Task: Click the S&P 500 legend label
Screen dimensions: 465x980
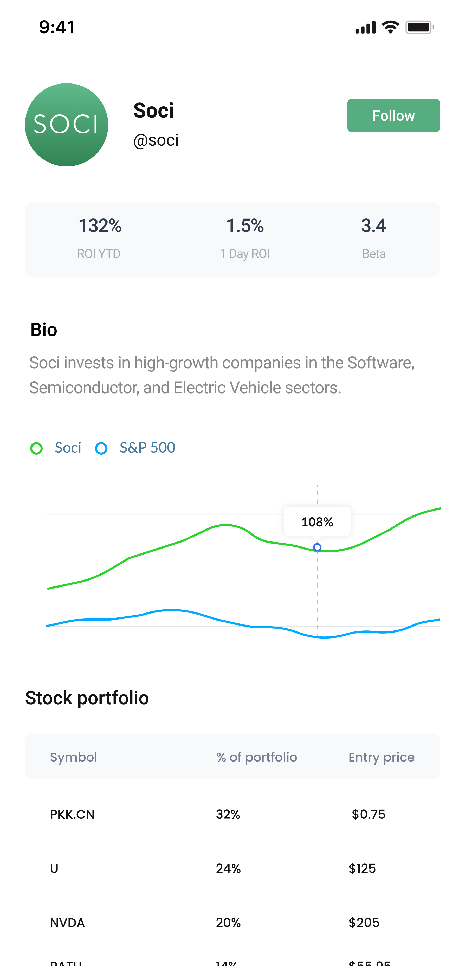Action: click(x=147, y=447)
